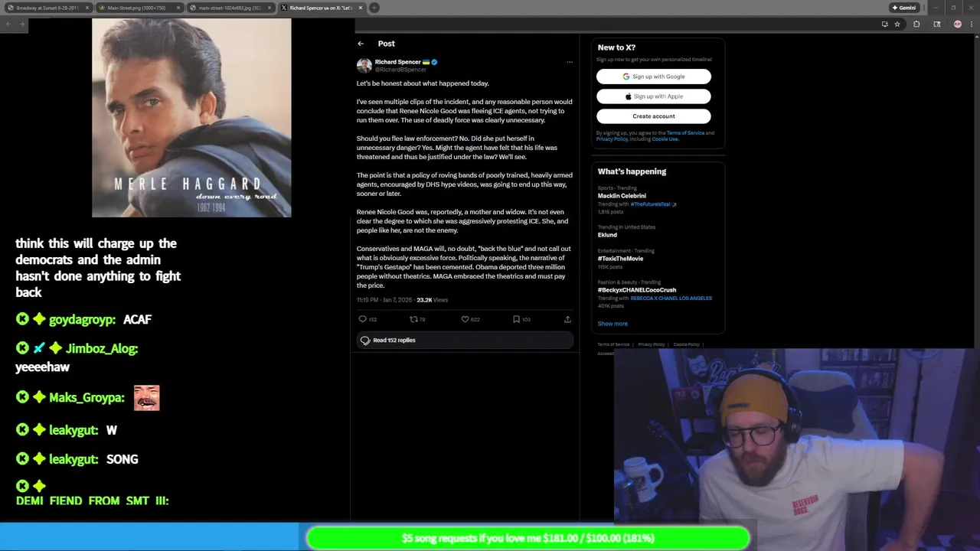The height and width of the screenshot is (551, 980).
Task: Open the Terms of Service link in signup box
Action: click(x=685, y=133)
